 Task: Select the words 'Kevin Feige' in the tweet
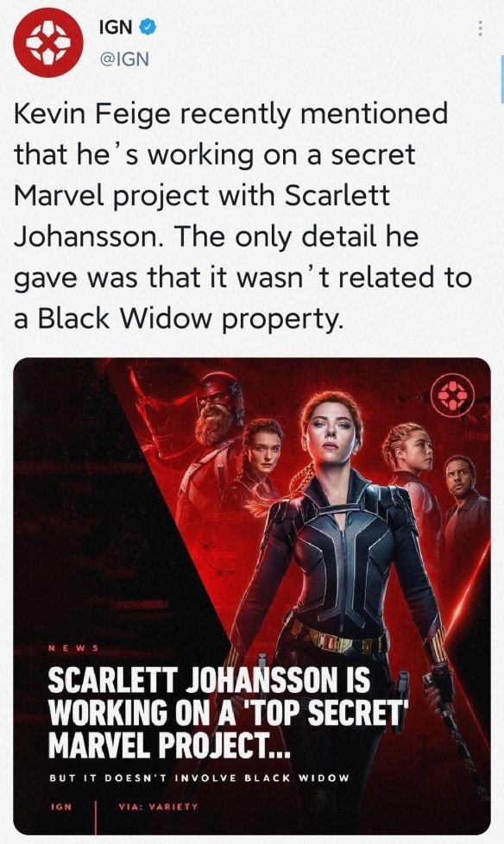[91, 114]
